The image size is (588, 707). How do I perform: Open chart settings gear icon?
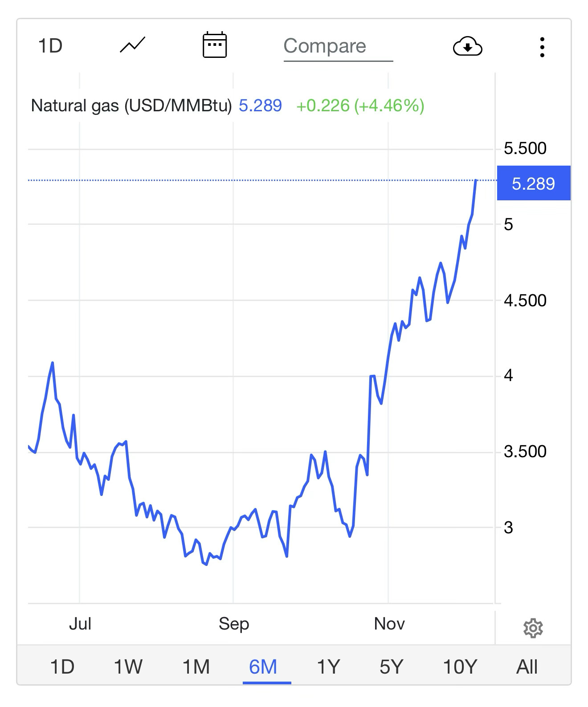[533, 628]
